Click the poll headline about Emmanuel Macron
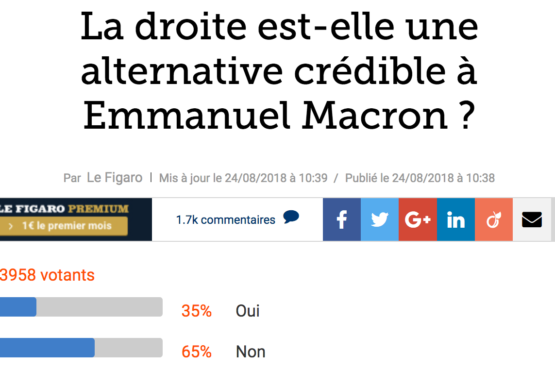Viewport: 555px width, 370px height. pos(280,71)
